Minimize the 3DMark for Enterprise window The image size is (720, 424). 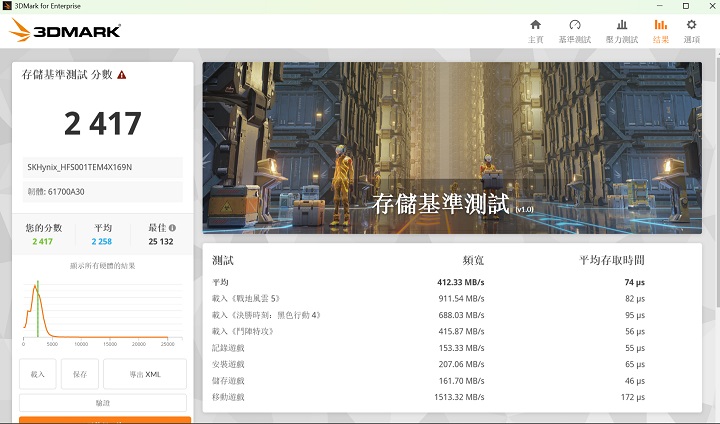[x=660, y=6]
